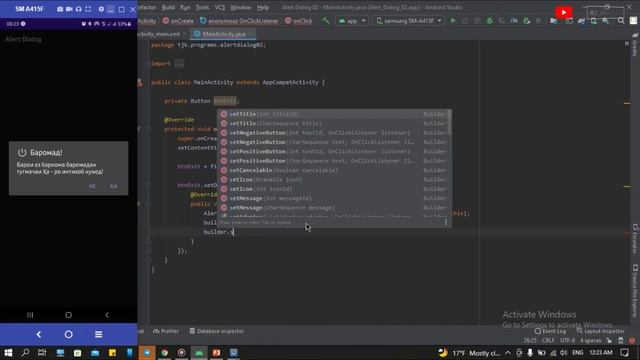Take a screenshot in the SM A415F mirror window
This screenshot has width=640, height=360.
pyautogui.click(x=60, y=9)
